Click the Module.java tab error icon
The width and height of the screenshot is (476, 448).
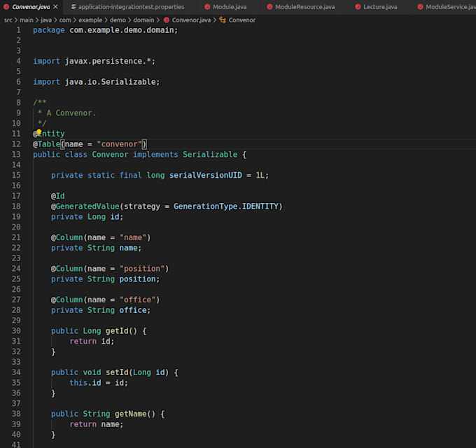pyautogui.click(x=208, y=7)
